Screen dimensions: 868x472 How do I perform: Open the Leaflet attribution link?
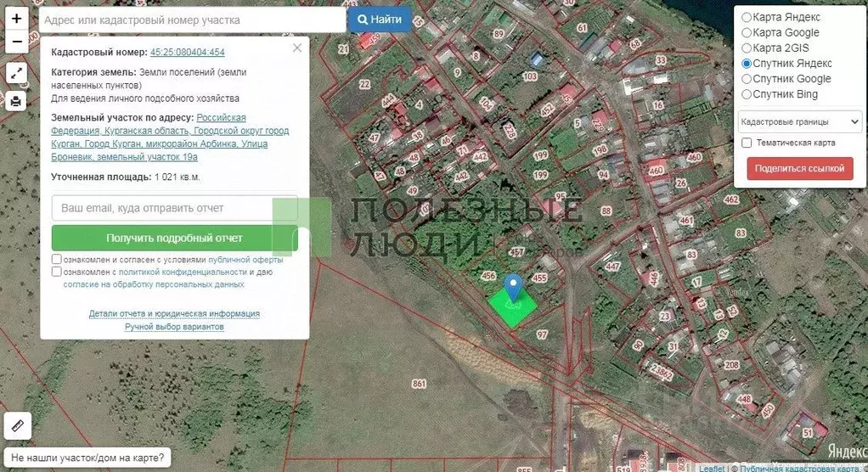pyautogui.click(x=712, y=468)
